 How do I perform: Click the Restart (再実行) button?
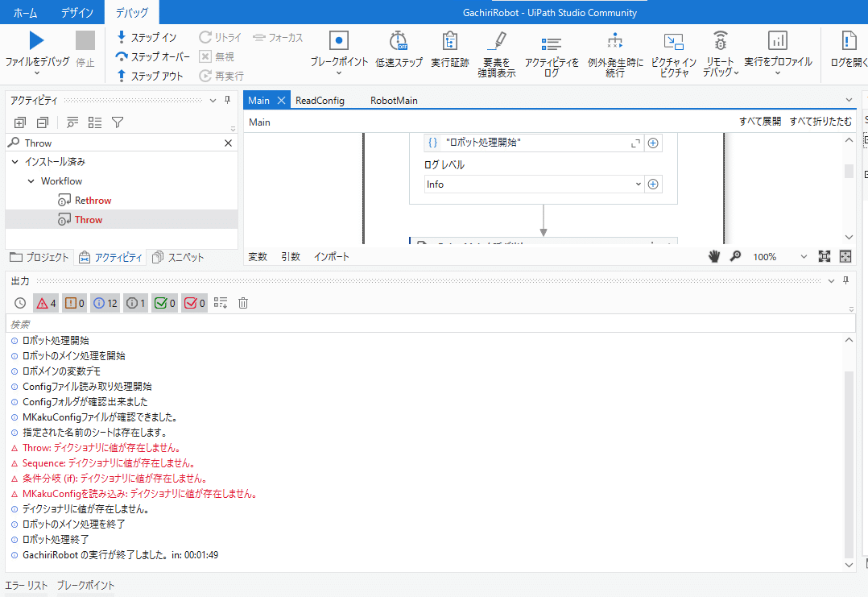pyautogui.click(x=221, y=76)
